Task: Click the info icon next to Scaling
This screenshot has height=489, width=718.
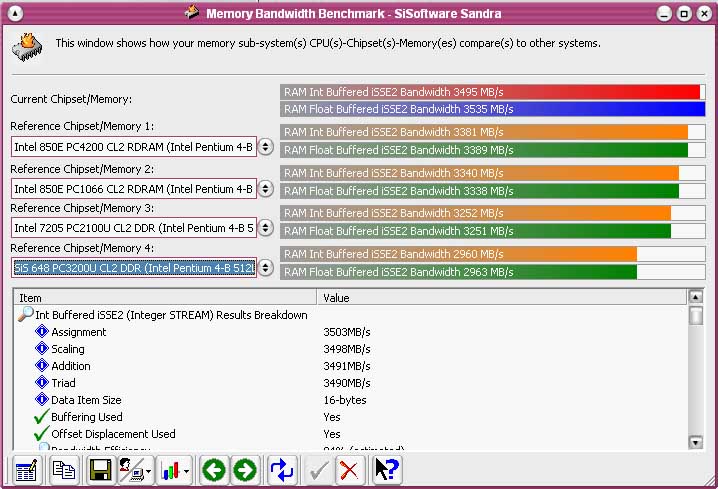Action: tap(42, 348)
